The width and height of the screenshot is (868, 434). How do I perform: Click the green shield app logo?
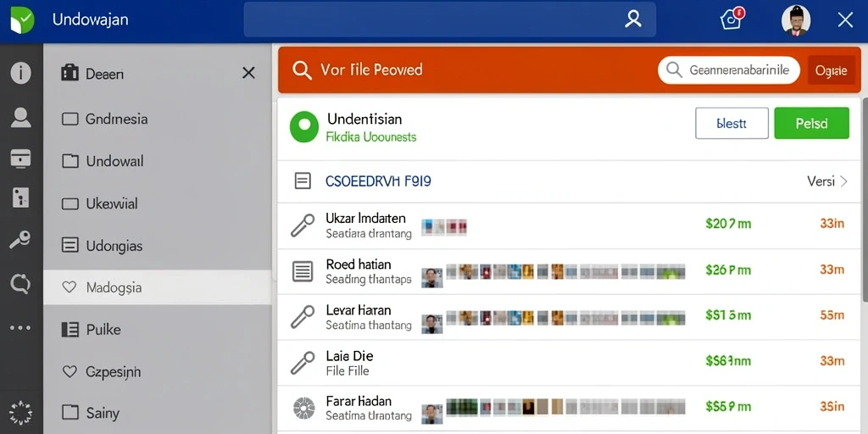pos(22,20)
